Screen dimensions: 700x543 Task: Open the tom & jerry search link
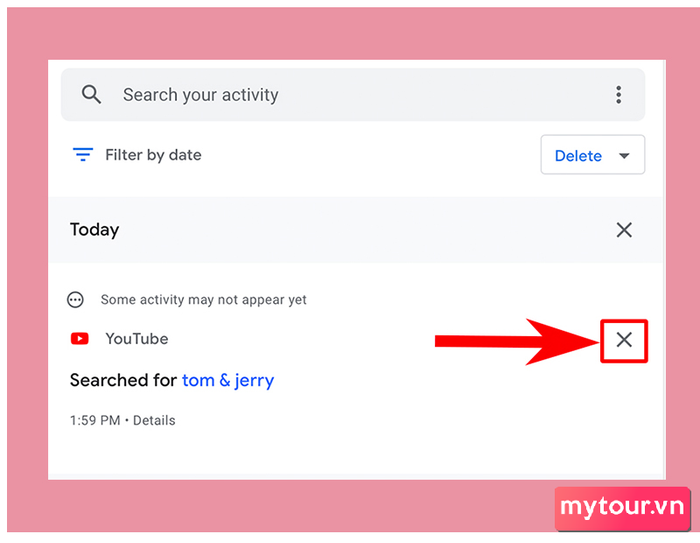[x=228, y=380]
